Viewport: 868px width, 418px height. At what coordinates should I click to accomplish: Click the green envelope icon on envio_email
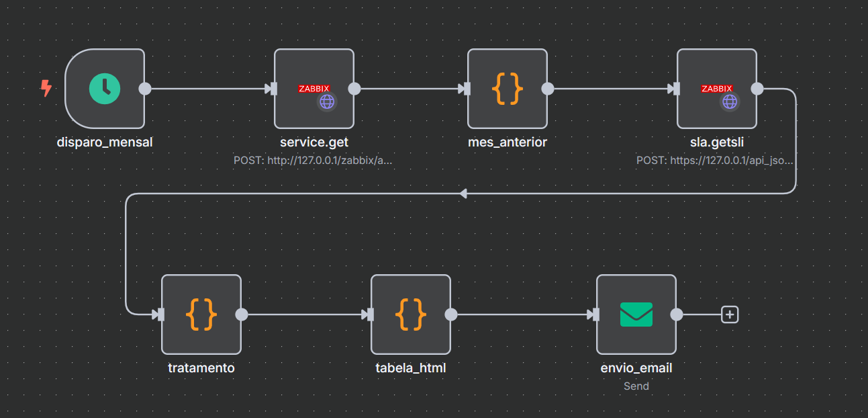636,313
